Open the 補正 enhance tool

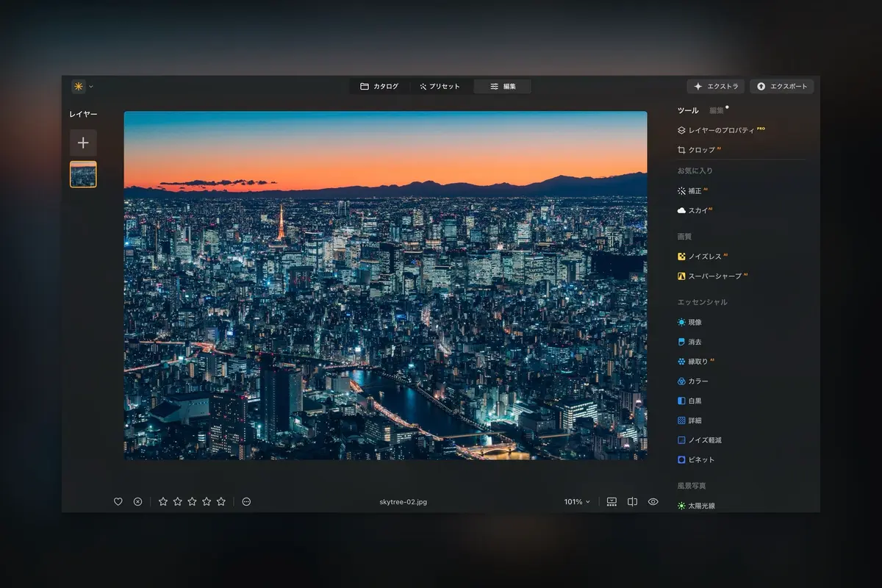pyautogui.click(x=693, y=191)
